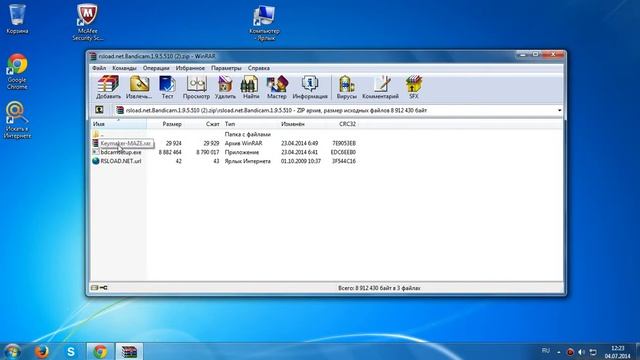Click the red recording tray icon
This screenshot has width=640, height=360.
point(570,352)
